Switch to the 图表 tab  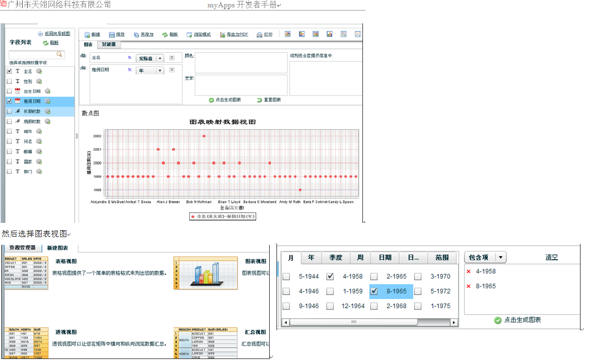[88, 45]
